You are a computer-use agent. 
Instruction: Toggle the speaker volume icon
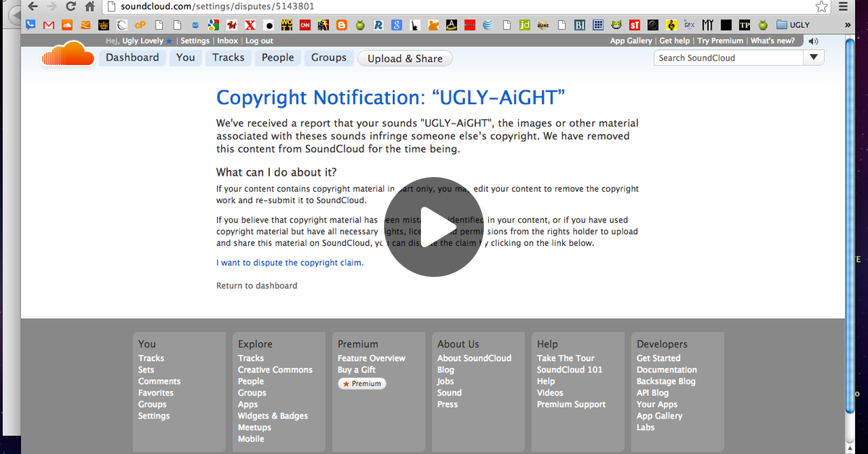coord(814,41)
